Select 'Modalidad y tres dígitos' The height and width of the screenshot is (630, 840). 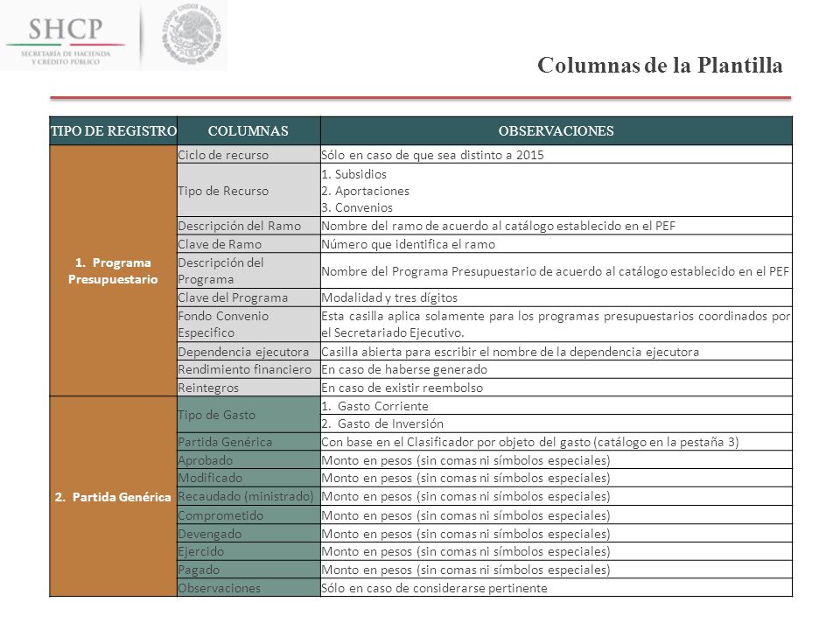pos(389,297)
